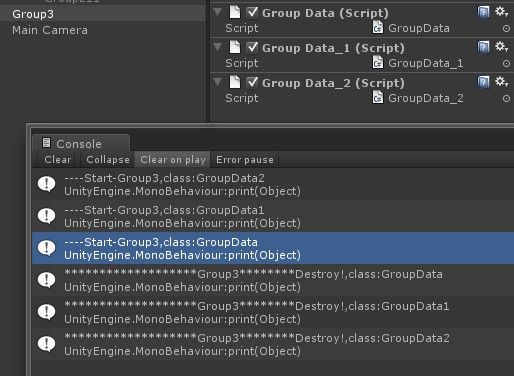Click the C# icon beside GroupData

point(378,28)
